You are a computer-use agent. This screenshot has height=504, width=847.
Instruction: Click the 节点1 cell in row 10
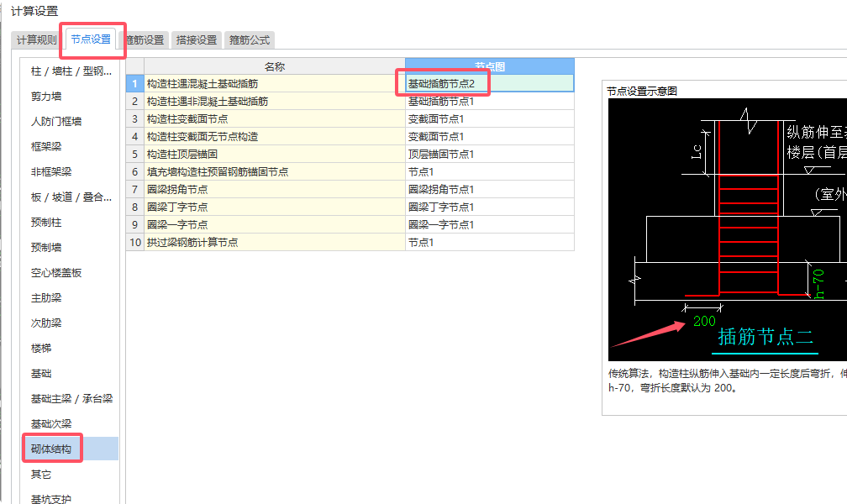coord(489,242)
